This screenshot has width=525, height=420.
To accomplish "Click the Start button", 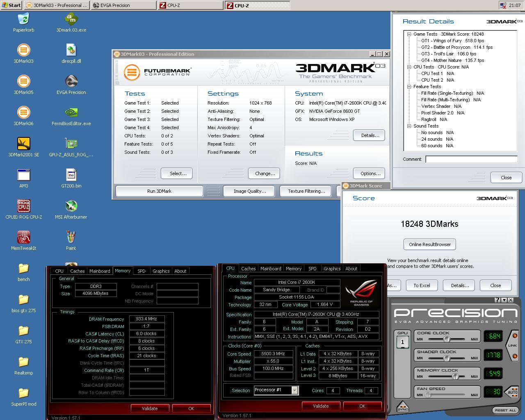I will pyautogui.click(x=11, y=5).
